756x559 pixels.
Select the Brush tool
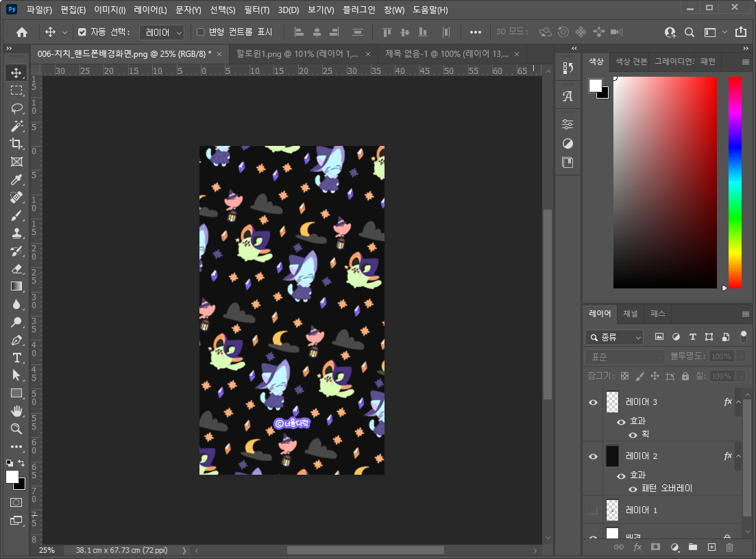[16, 215]
